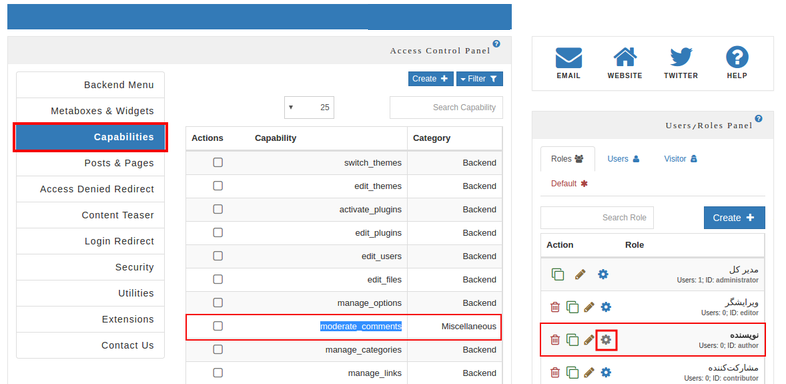Manage the contributor role gear icon
The width and height of the screenshot is (786, 384).
click(606, 372)
